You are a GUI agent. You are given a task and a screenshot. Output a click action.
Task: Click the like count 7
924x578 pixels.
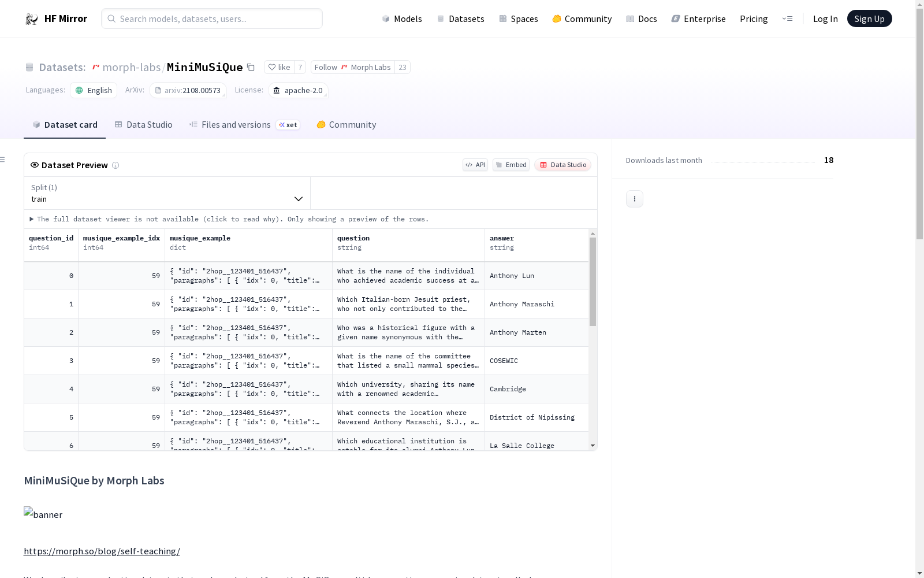click(300, 67)
